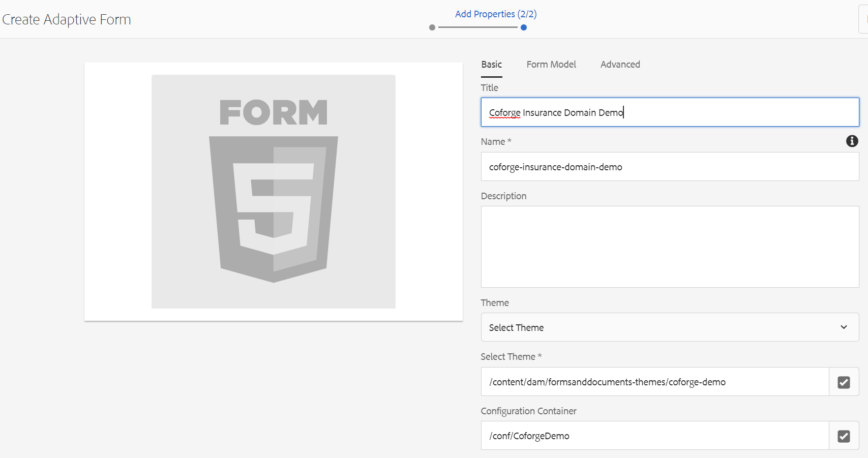Screen dimensions: 868x458
Task: Click the Theme dropdown chevron arrow
Action: tap(844, 327)
